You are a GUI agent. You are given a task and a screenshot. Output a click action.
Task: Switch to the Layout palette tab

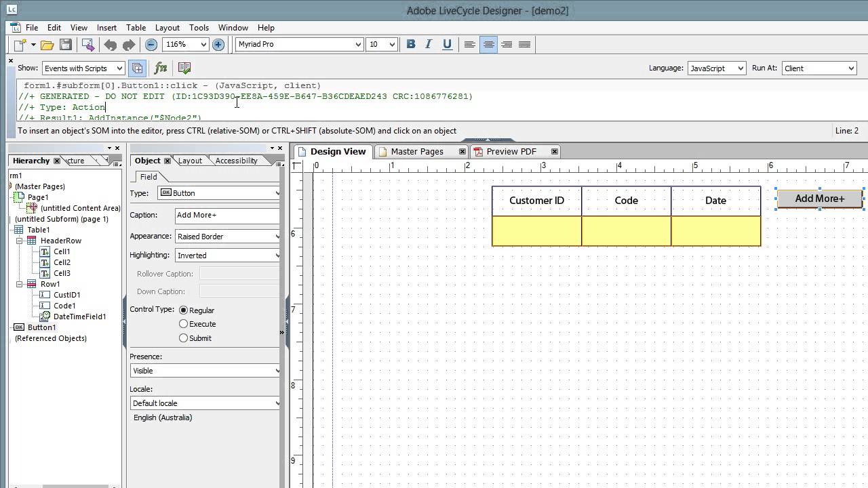190,161
